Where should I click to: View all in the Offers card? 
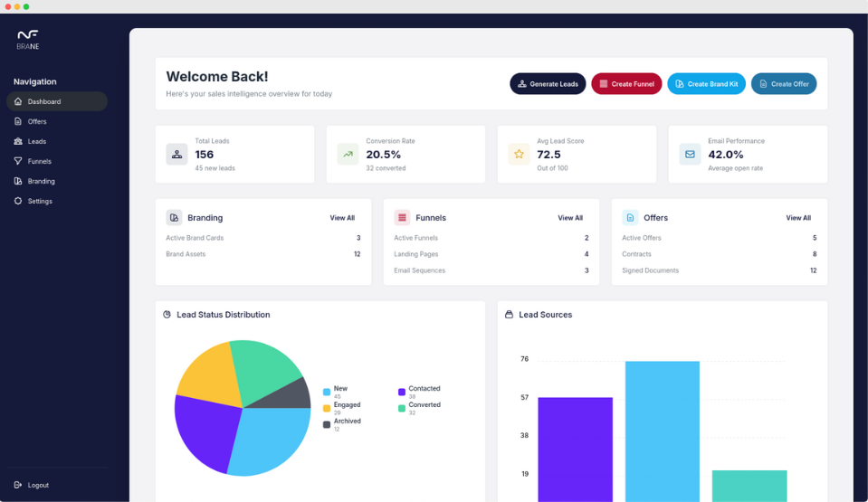798,217
